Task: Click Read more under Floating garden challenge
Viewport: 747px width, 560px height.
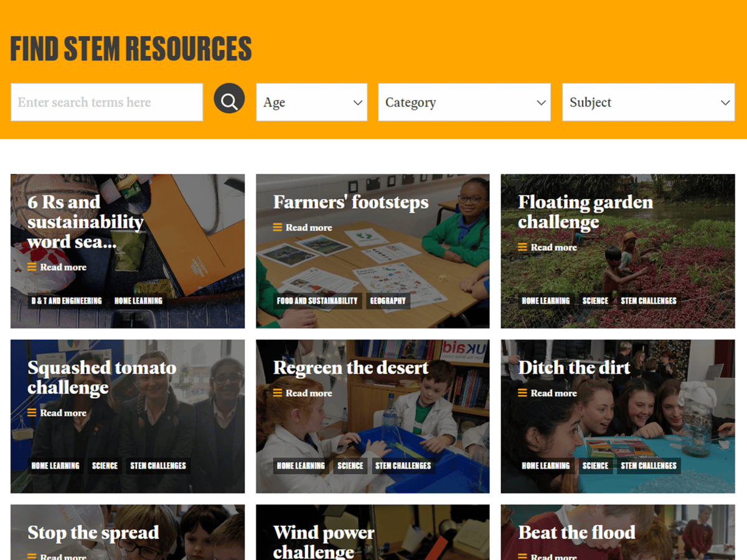Action: (x=548, y=247)
